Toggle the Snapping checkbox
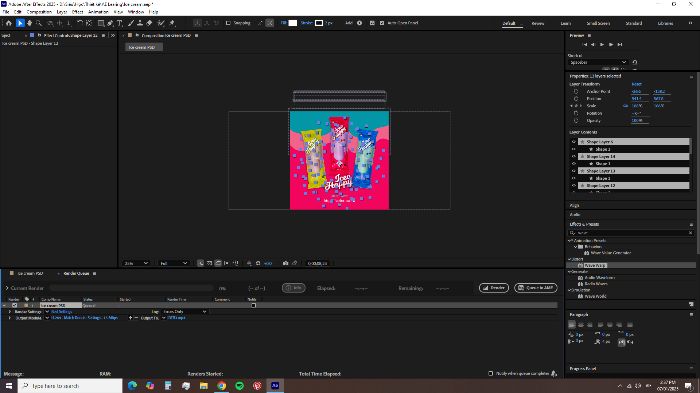Image resolution: width=700 pixels, height=393 pixels. coord(228,23)
